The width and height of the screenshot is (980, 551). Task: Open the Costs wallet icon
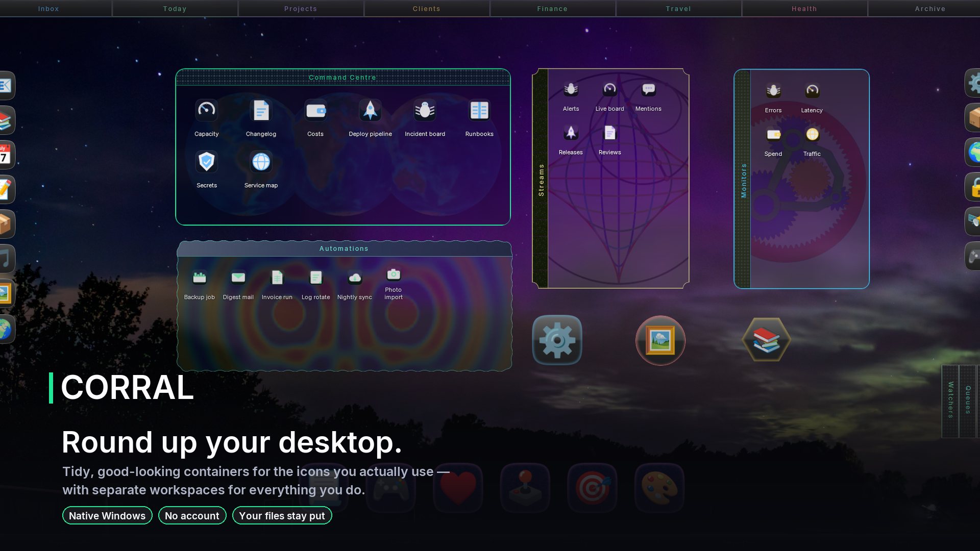[x=315, y=110]
